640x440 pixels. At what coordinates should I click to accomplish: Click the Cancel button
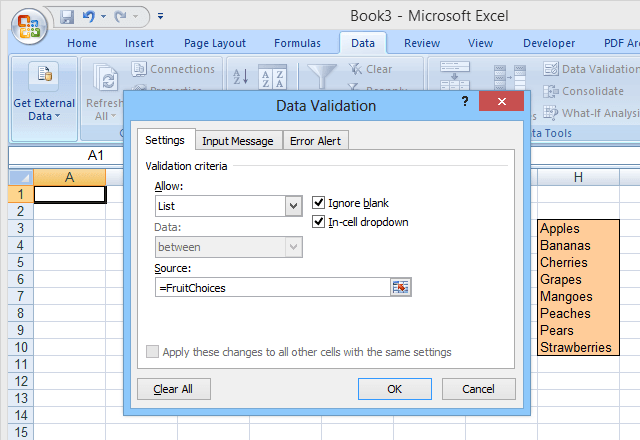pyautogui.click(x=479, y=389)
